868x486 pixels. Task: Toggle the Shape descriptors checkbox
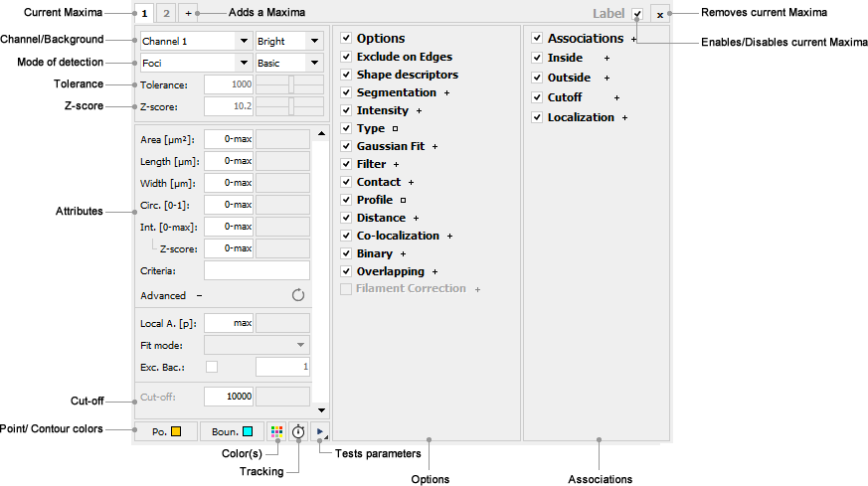[346, 75]
